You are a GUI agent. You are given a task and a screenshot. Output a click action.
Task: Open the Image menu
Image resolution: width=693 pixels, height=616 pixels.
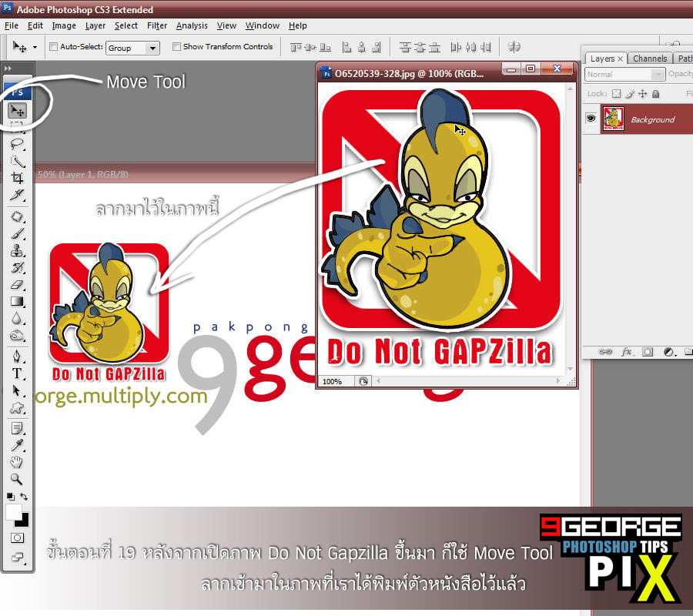64,25
